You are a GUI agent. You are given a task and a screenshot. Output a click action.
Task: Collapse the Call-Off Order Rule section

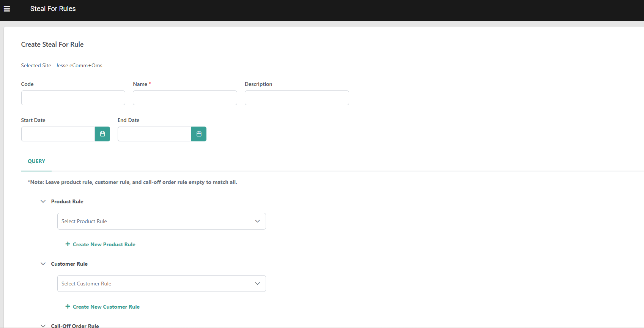coord(43,326)
